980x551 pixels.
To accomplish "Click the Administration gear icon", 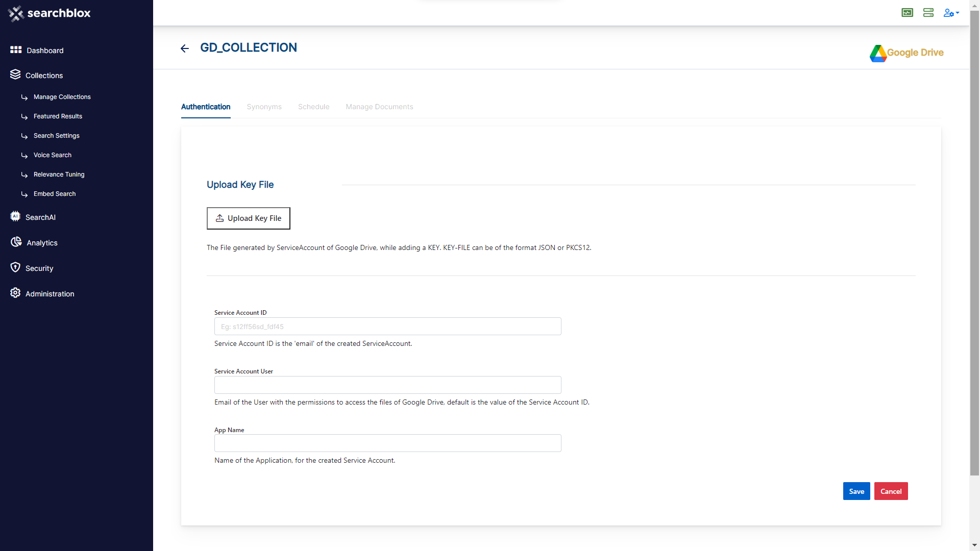I will [x=15, y=293].
